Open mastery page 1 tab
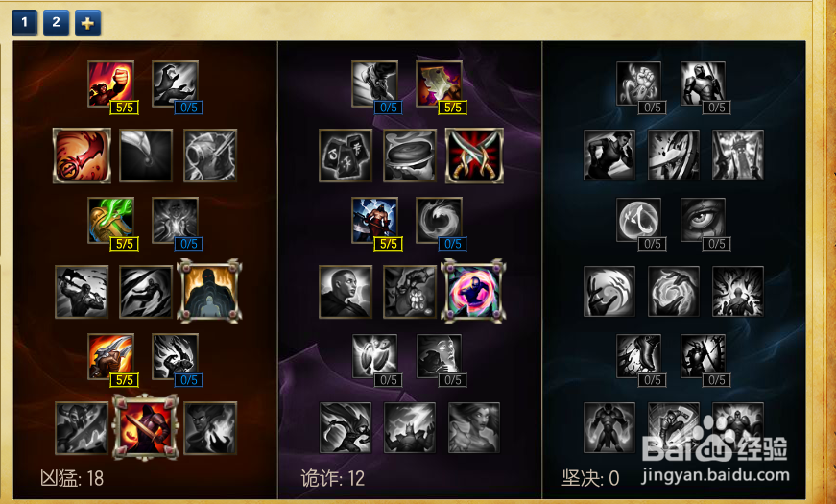Viewport: 836px width, 504px height. point(25,22)
